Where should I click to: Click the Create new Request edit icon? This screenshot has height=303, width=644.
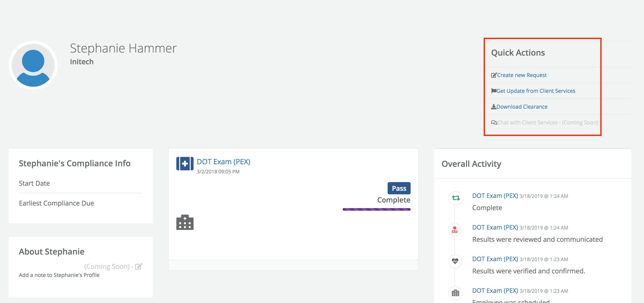click(494, 75)
